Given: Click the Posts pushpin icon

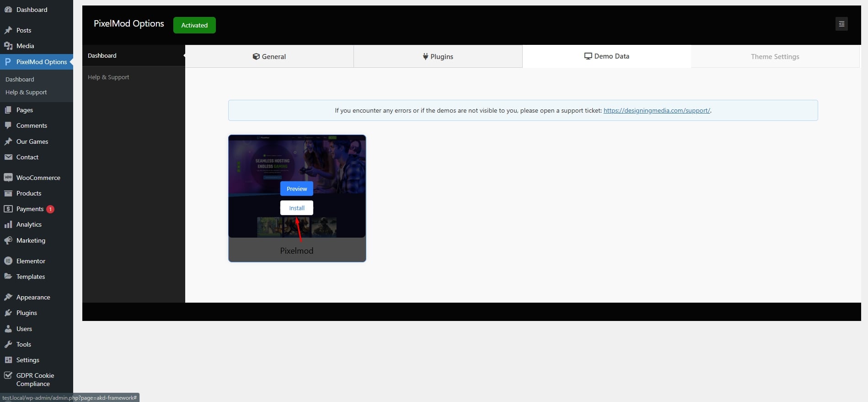Looking at the screenshot, I should point(8,30).
